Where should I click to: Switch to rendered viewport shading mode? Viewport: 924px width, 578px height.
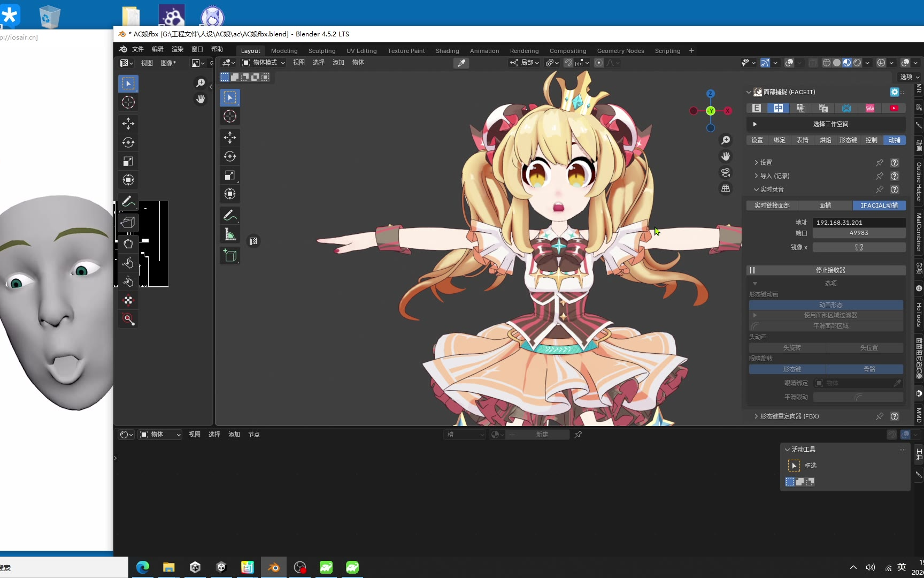[857, 63]
